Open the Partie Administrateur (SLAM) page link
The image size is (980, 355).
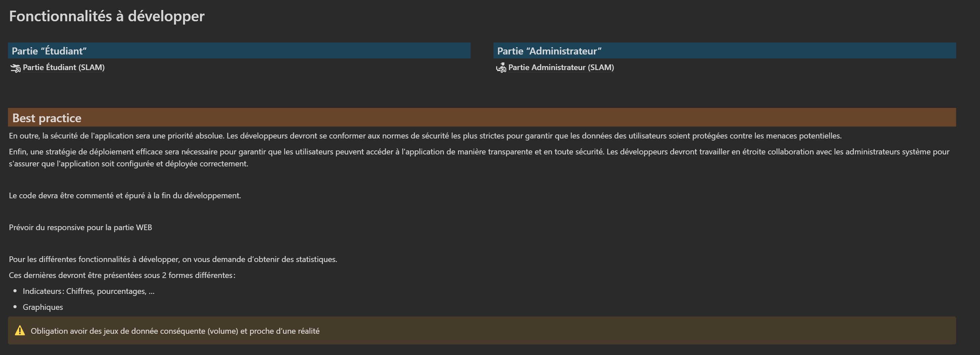(x=561, y=67)
